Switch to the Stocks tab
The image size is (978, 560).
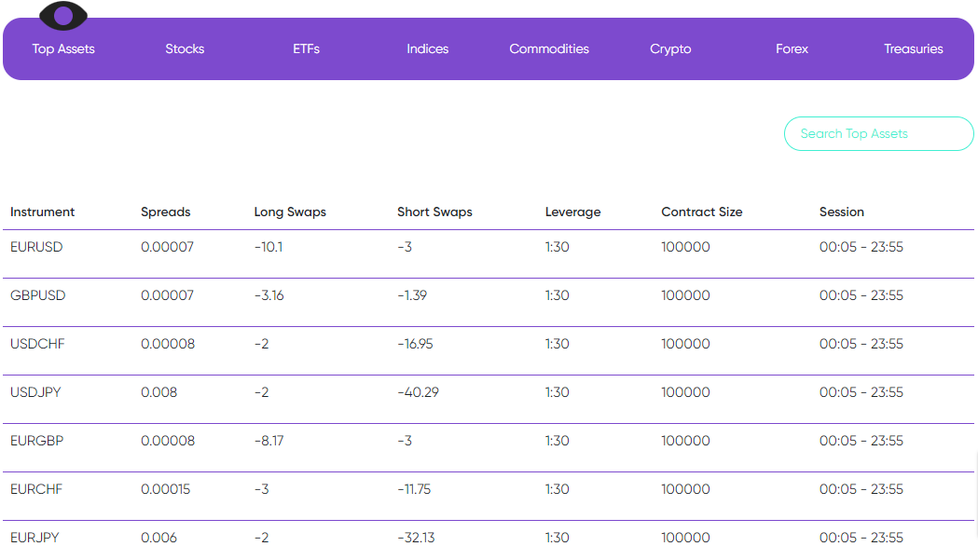[185, 48]
